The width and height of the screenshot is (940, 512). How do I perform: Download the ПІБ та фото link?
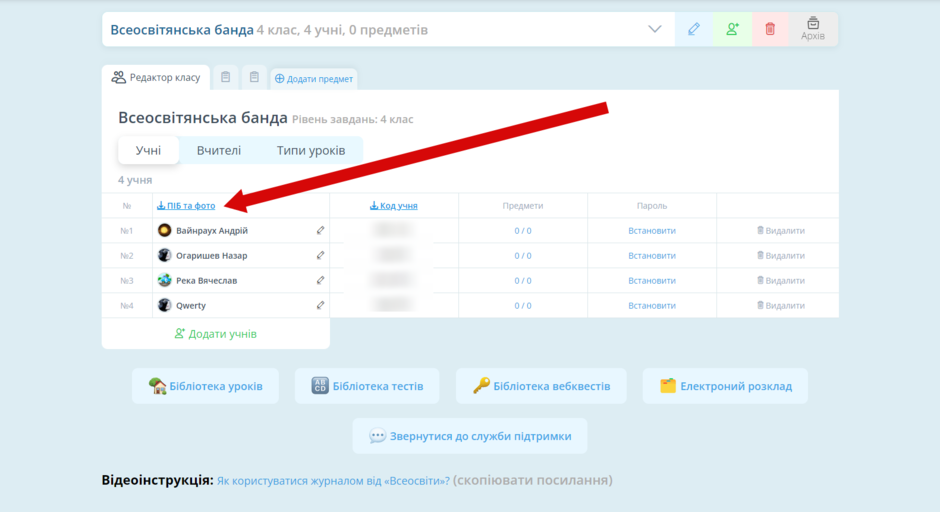click(186, 206)
